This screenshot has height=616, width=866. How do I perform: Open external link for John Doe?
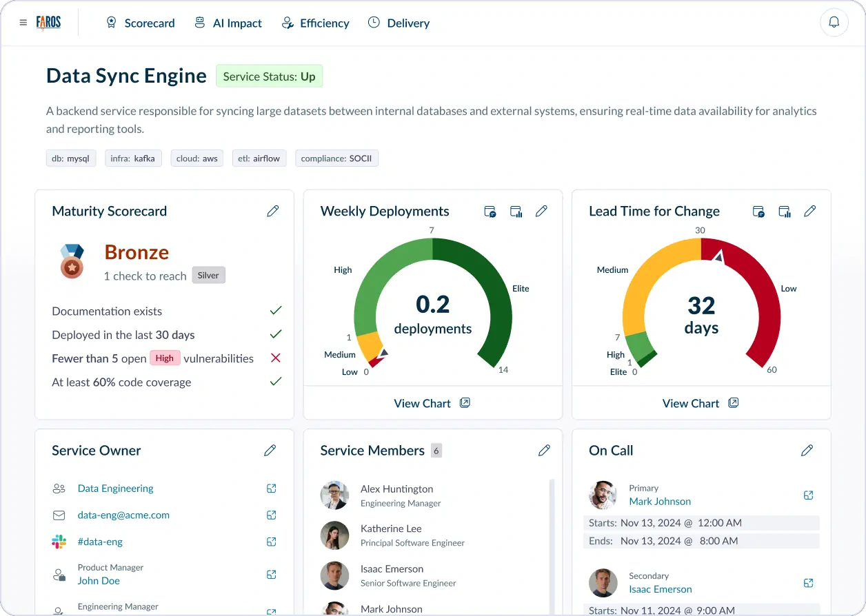click(x=272, y=574)
